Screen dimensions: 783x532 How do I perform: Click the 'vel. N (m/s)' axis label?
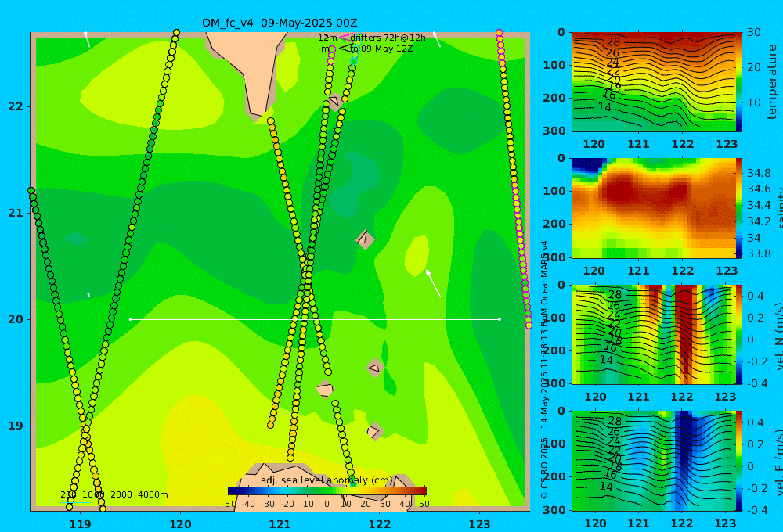[x=779, y=336]
